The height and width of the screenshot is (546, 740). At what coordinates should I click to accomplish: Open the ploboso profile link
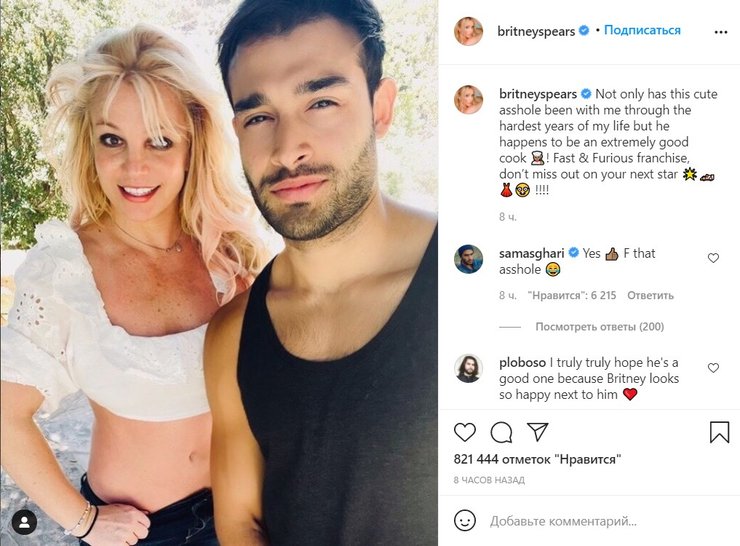[x=522, y=362]
